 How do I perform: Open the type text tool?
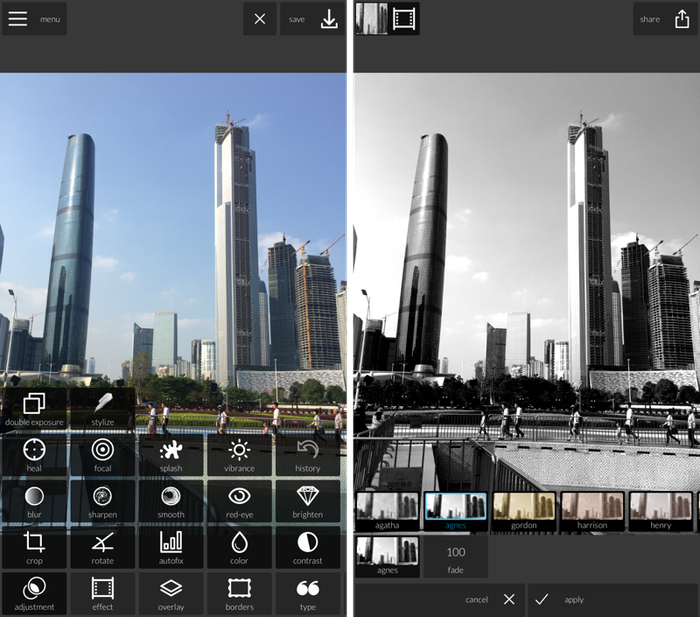(x=308, y=594)
